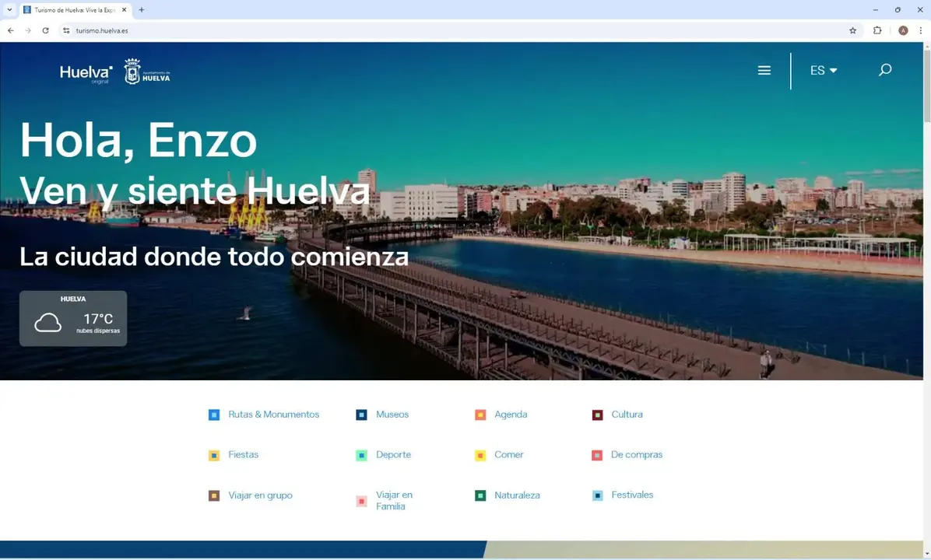Open the Naturaleza link

pos(517,495)
